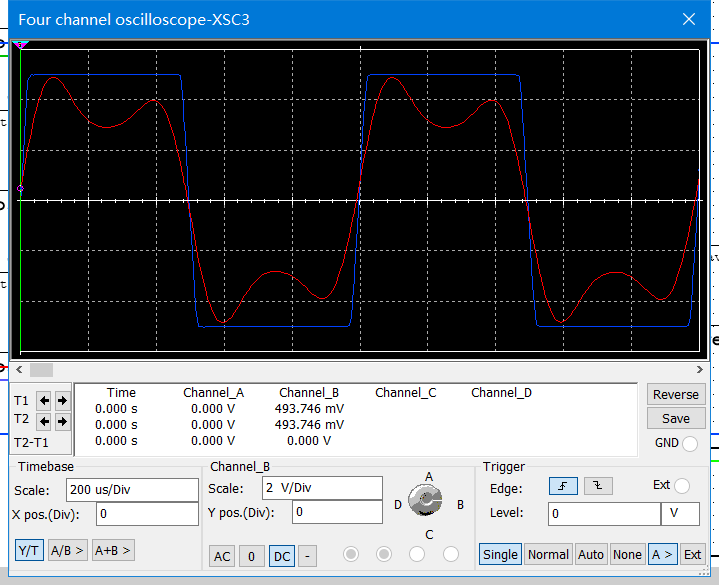This screenshot has width=719, height=585.
Task: Select knob position label D
Action: [x=398, y=505]
